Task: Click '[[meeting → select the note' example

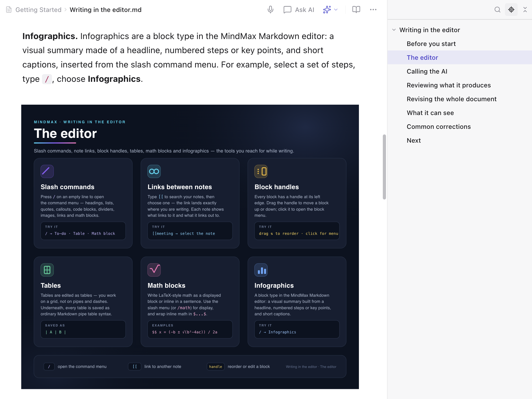Action: 183,234
